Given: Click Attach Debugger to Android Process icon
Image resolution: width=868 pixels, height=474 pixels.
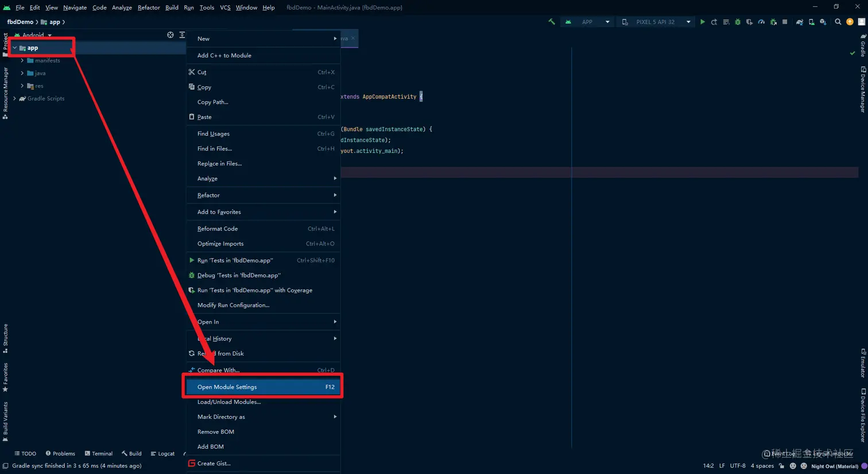Looking at the screenshot, I should (773, 22).
